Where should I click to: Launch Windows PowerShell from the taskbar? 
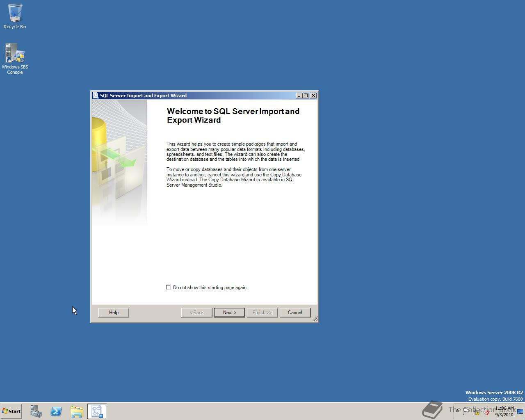(x=56, y=411)
